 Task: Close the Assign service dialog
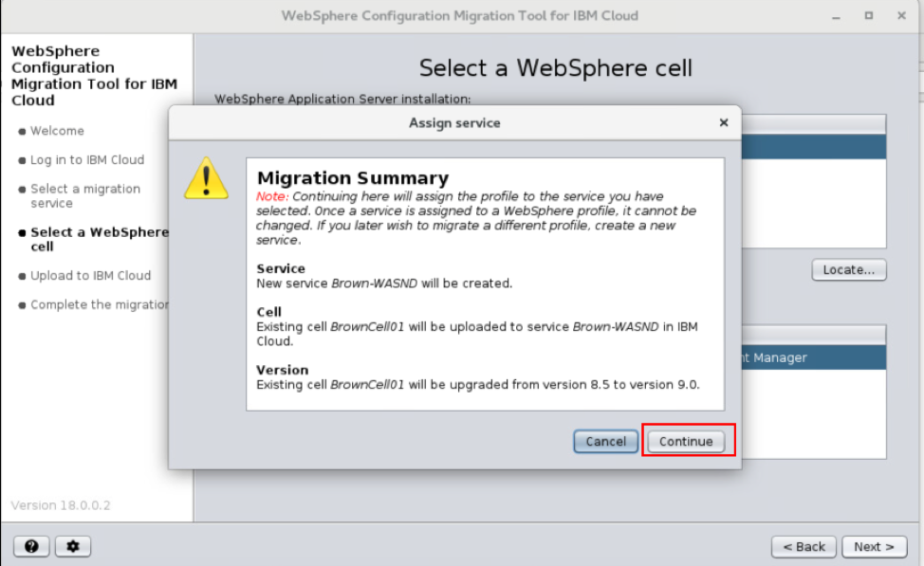(724, 122)
